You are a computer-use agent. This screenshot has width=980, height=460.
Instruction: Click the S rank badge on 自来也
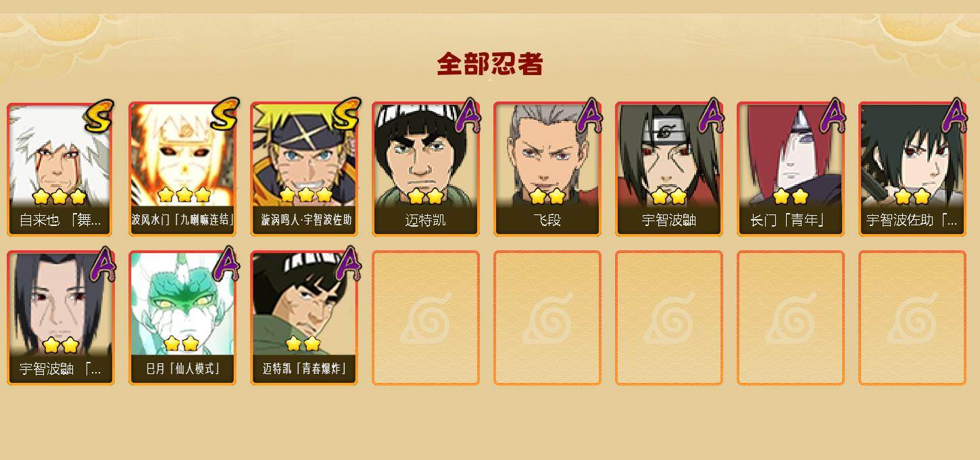(99, 116)
